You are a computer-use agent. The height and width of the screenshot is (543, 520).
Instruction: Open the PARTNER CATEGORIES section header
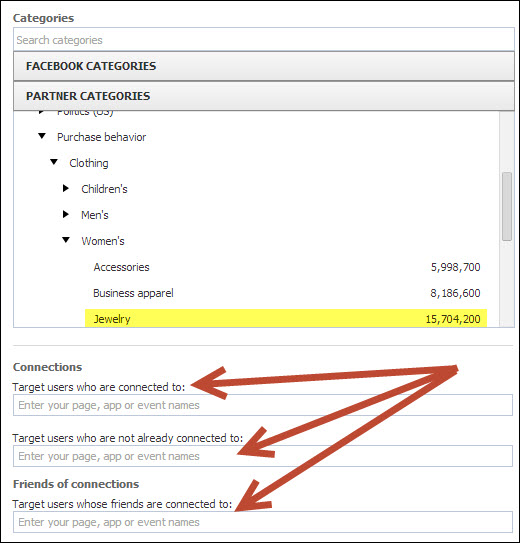(x=263, y=96)
